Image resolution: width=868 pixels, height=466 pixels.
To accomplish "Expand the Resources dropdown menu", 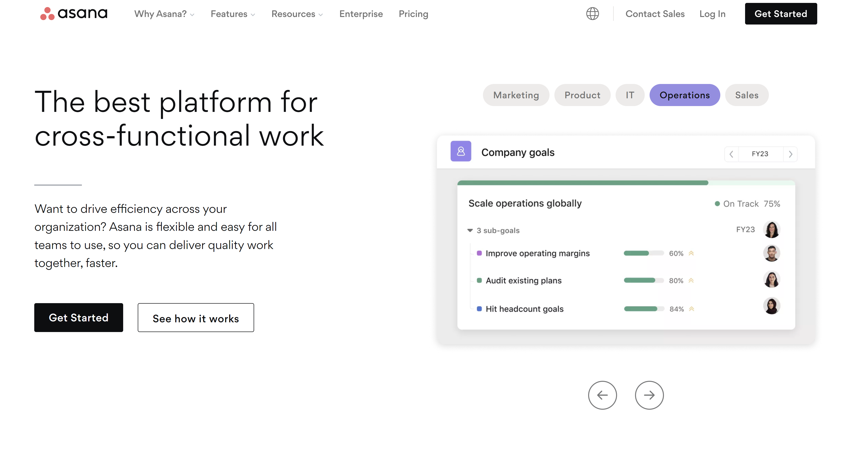I will 297,14.
